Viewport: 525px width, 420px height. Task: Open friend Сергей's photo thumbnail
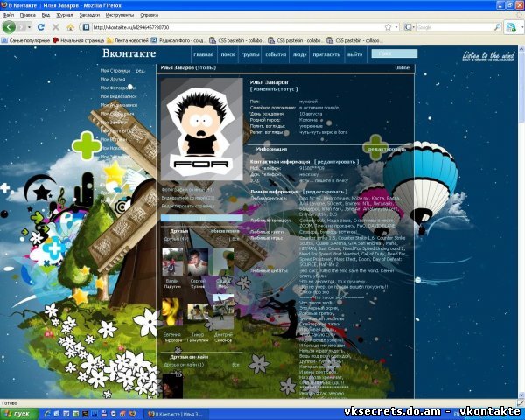point(198,262)
